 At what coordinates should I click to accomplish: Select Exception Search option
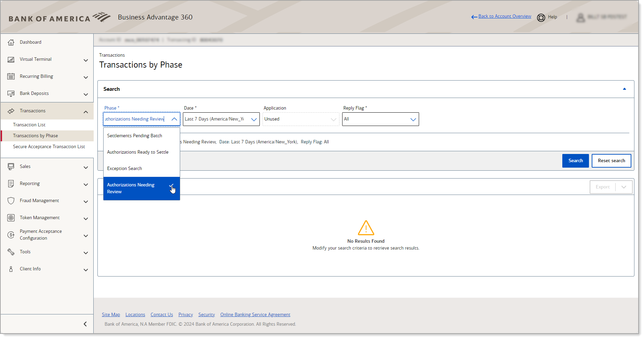(x=142, y=169)
